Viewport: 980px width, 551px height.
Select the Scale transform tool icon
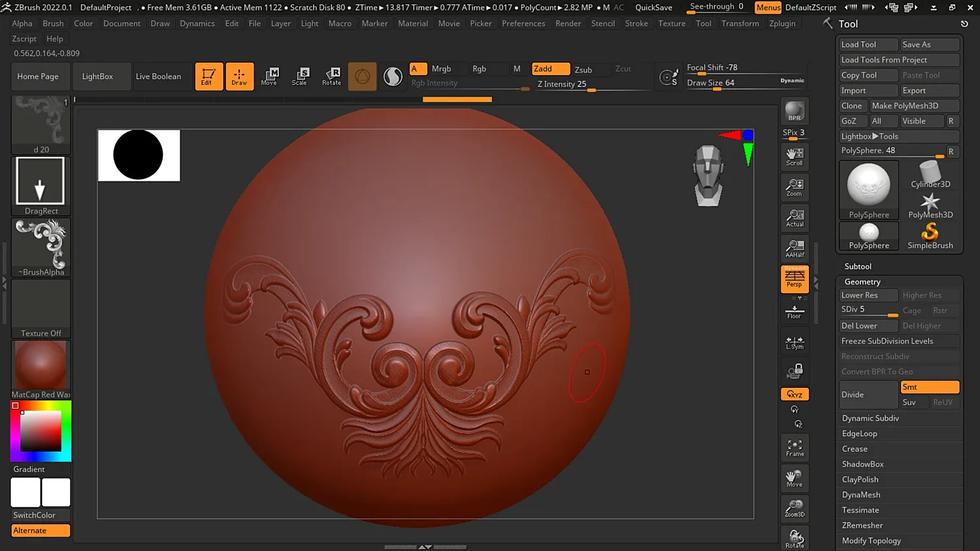[x=300, y=76]
